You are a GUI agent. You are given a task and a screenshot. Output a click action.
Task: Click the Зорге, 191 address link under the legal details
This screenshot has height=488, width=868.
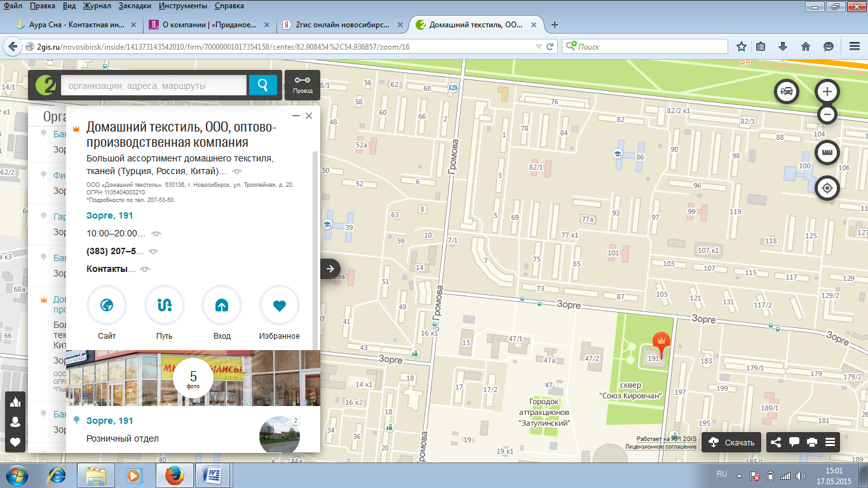(x=110, y=215)
